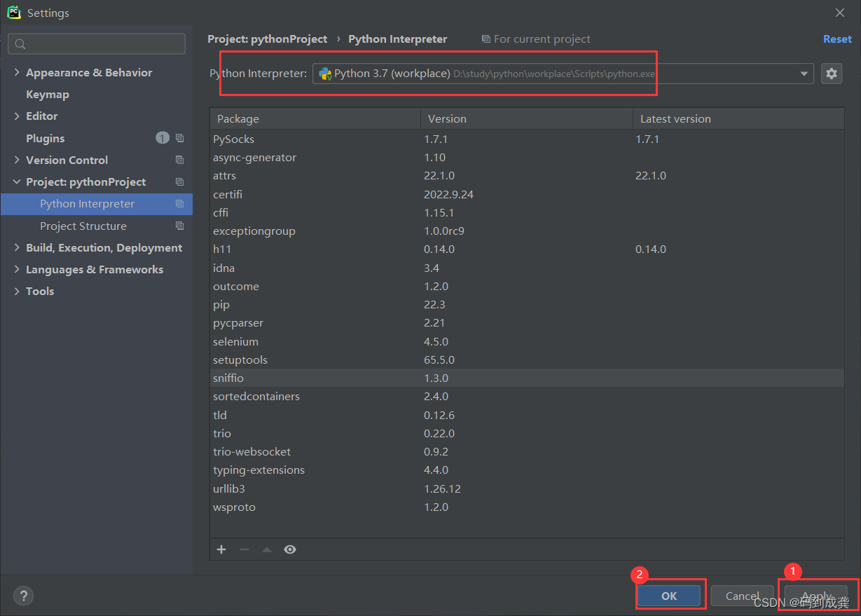Close the Settings dialog window

[840, 13]
